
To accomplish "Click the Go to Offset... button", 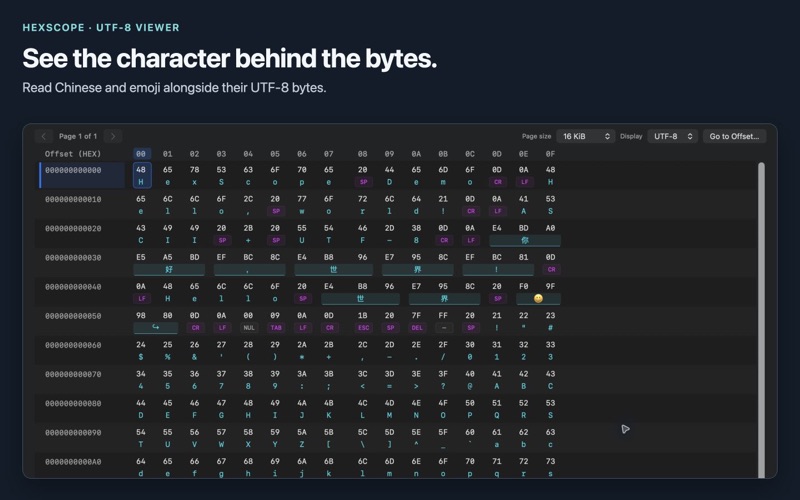I will tap(734, 136).
